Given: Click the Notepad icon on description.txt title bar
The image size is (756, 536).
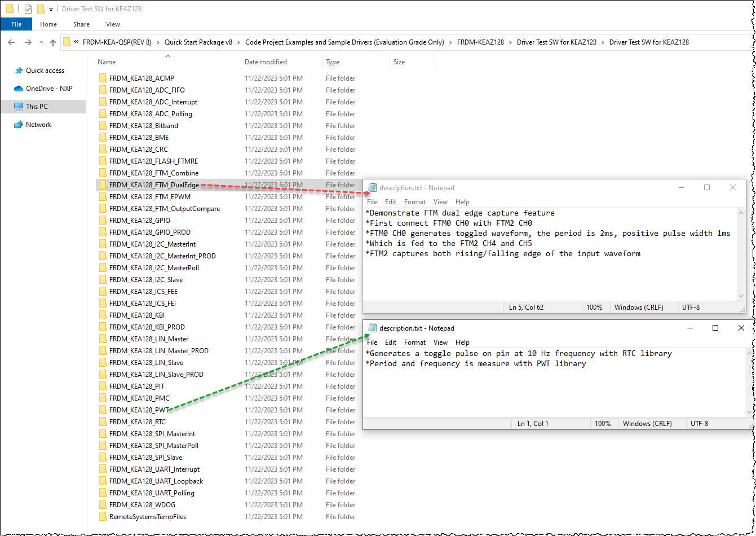Looking at the screenshot, I should 372,187.
